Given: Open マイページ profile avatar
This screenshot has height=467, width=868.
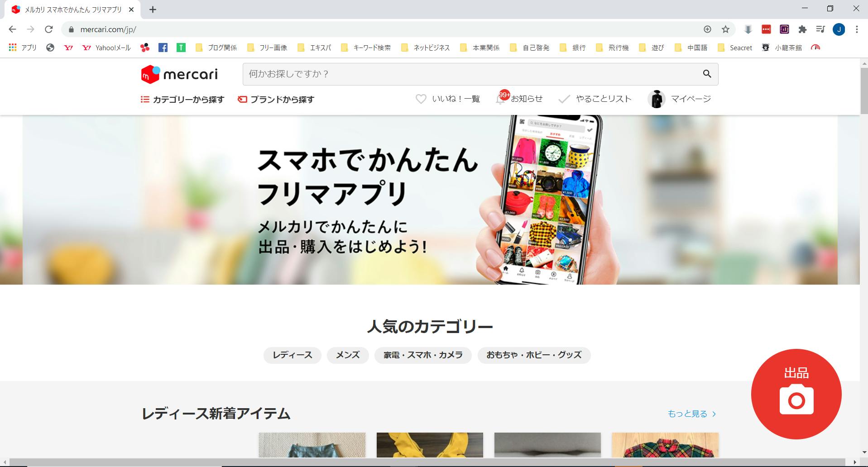Looking at the screenshot, I should [656, 99].
